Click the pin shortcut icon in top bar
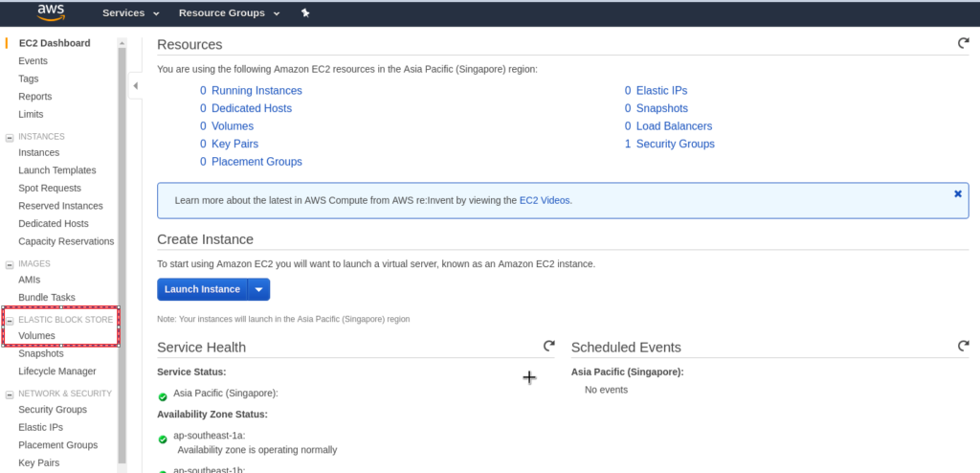The image size is (980, 473). click(x=305, y=12)
